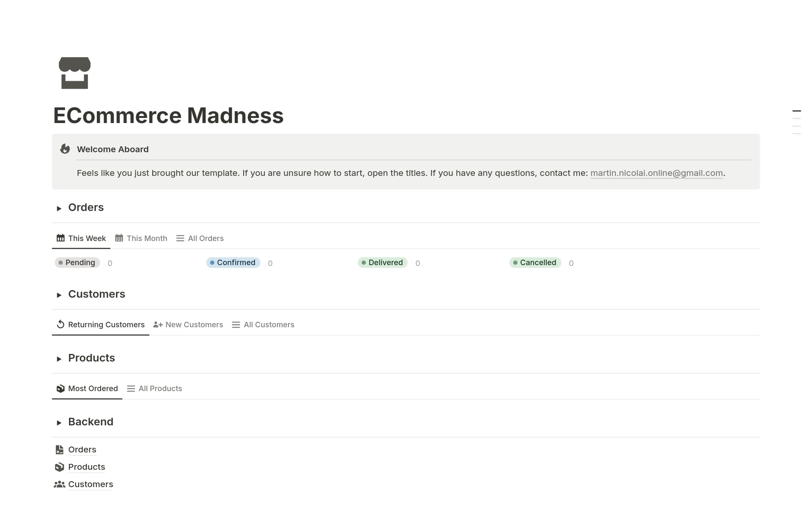Open the All Orders view
The height and width of the screenshot is (507, 812).
click(206, 238)
